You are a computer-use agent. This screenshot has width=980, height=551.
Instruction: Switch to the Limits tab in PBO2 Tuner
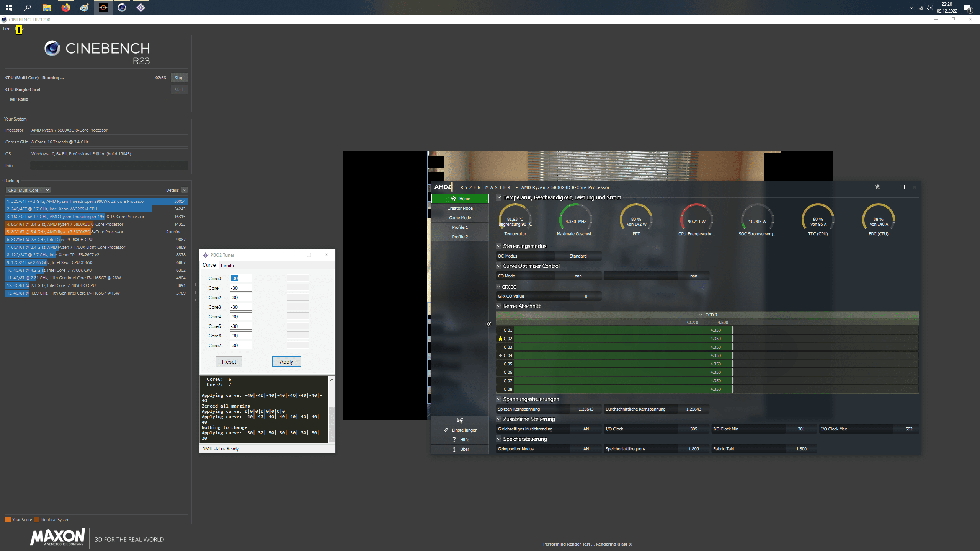[227, 266]
